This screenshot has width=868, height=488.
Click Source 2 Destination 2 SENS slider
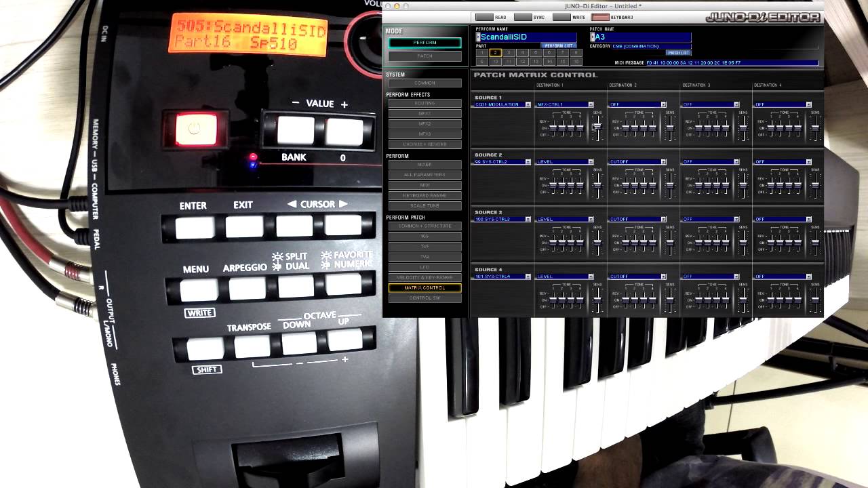coord(670,186)
